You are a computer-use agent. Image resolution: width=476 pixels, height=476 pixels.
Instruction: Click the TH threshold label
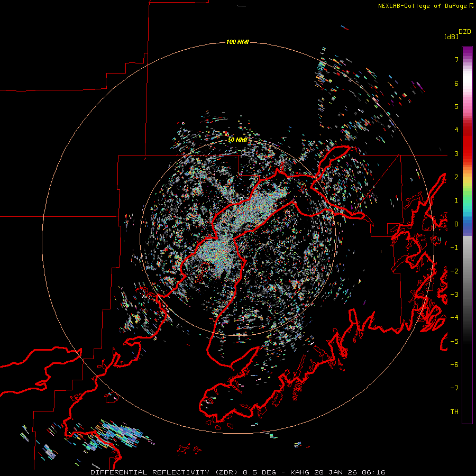click(x=454, y=412)
